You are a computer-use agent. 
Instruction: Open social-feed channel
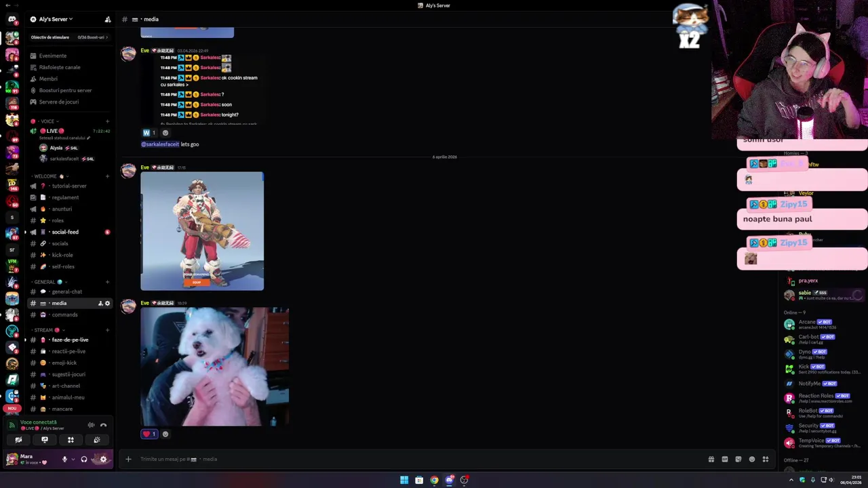(65, 232)
